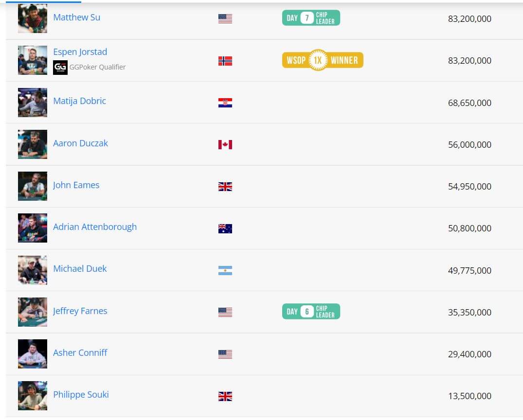Click Philippe Souki's 13,500,000 chip count
523x420 pixels.
point(469,396)
